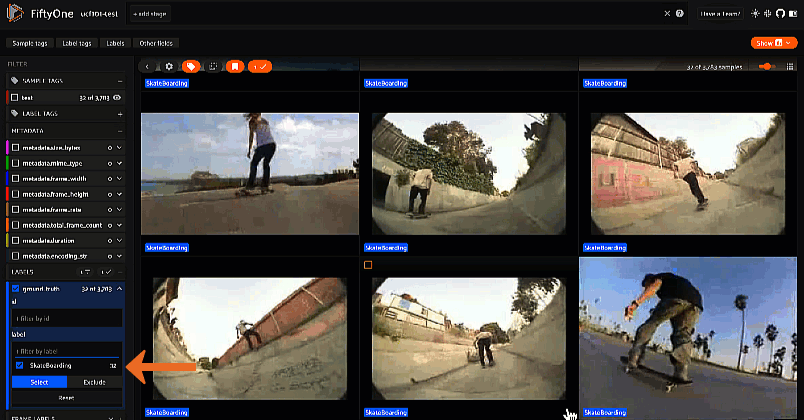Open grid display settings gear

169,67
